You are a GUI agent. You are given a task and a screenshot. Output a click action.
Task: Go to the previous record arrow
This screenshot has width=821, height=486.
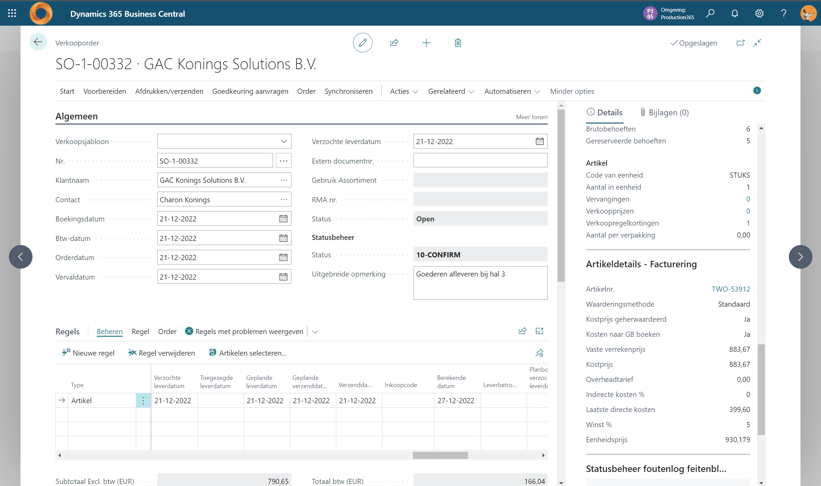[20, 257]
